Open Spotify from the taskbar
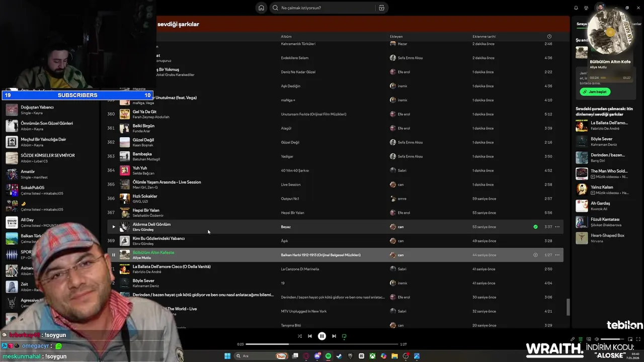Screen dimensions: 644x362 (328, 356)
